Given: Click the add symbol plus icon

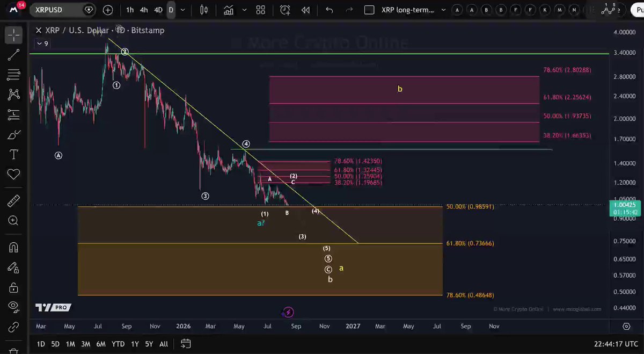Looking at the screenshot, I should coord(108,10).
